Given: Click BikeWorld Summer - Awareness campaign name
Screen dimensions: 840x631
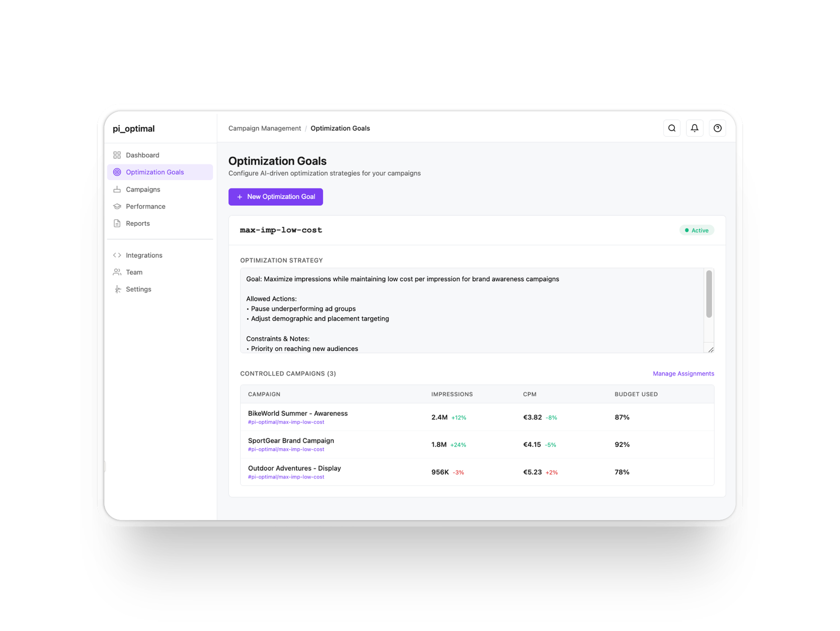Looking at the screenshot, I should [x=298, y=414].
